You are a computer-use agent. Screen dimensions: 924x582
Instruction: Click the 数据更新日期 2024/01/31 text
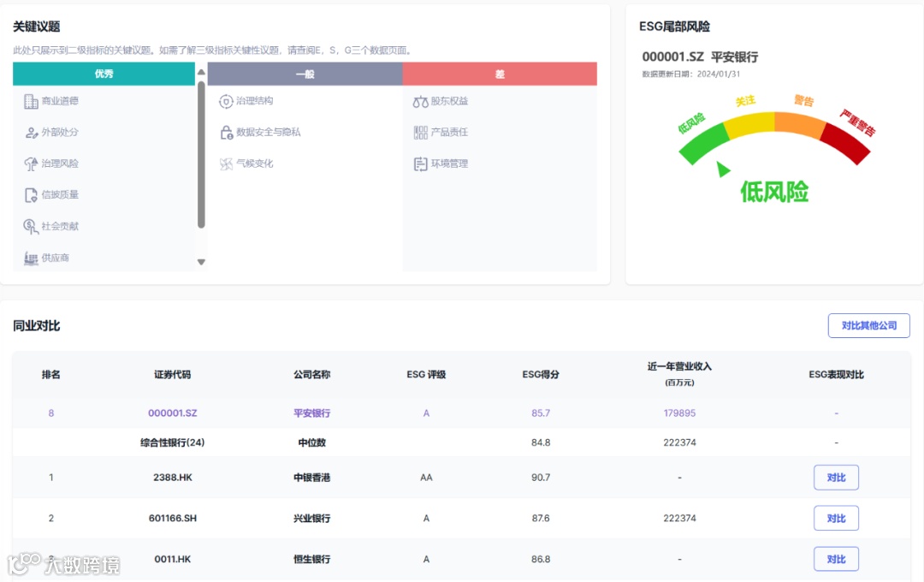[x=690, y=74]
